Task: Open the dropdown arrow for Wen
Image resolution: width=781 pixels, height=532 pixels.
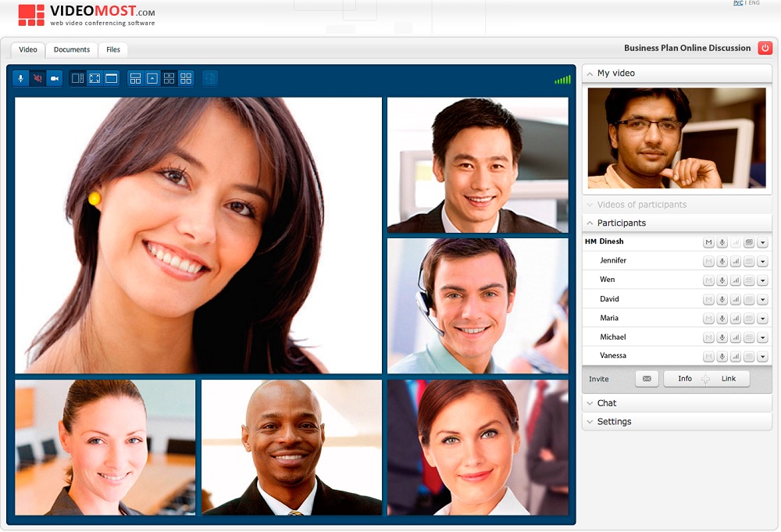Action: [762, 280]
